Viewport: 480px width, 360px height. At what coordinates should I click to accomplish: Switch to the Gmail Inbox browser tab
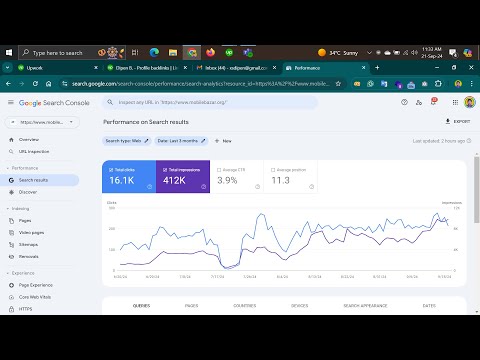236,68
